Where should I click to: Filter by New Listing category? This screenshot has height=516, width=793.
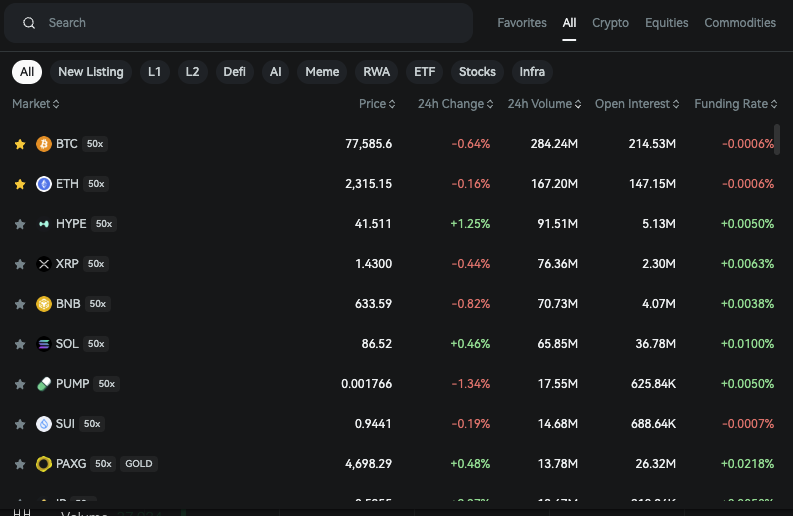pyautogui.click(x=91, y=72)
